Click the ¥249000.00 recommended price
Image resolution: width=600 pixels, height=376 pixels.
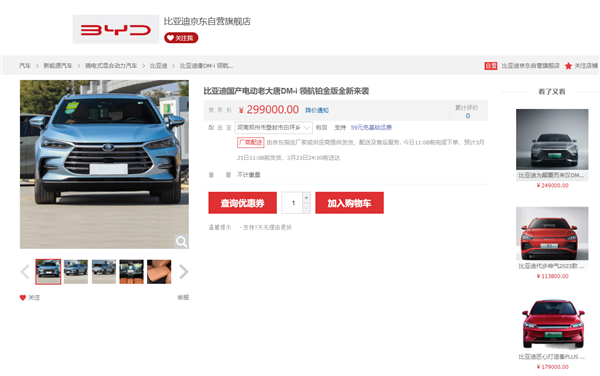[553, 186]
